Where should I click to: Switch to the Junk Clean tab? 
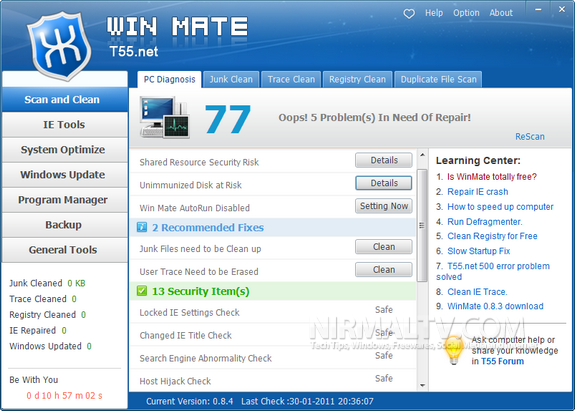point(231,80)
